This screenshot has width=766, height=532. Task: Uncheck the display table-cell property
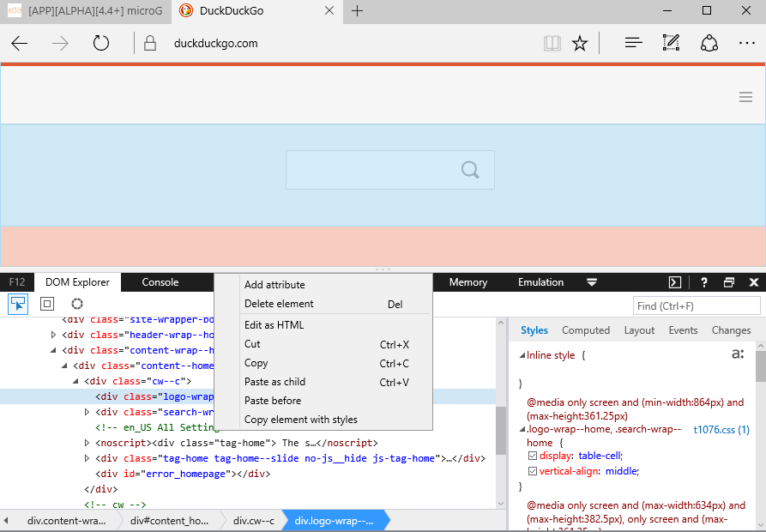click(533, 456)
